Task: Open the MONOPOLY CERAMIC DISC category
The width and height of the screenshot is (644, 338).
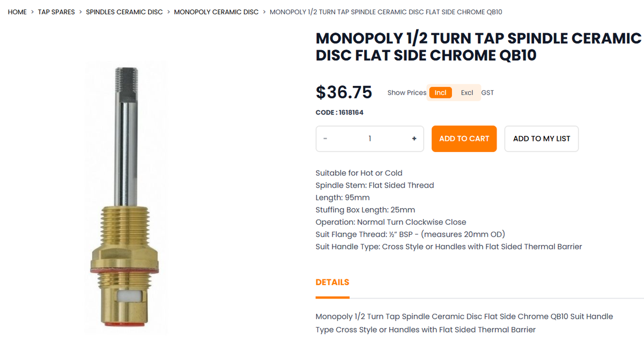Action: 216,12
